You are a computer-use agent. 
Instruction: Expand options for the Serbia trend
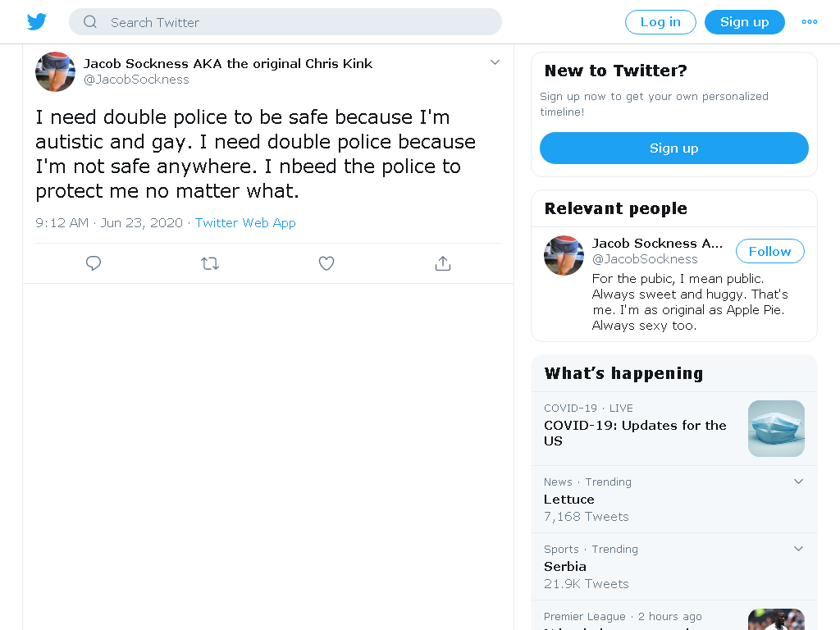click(x=798, y=549)
